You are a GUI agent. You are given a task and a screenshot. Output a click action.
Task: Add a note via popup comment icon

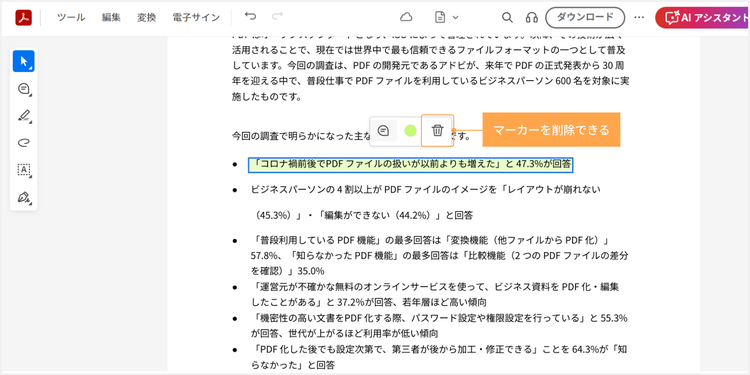(384, 130)
